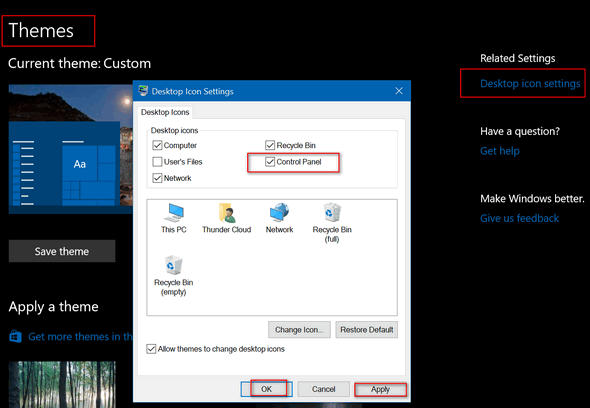This screenshot has height=408, width=590.
Task: Open the Get help link
Action: tap(500, 151)
